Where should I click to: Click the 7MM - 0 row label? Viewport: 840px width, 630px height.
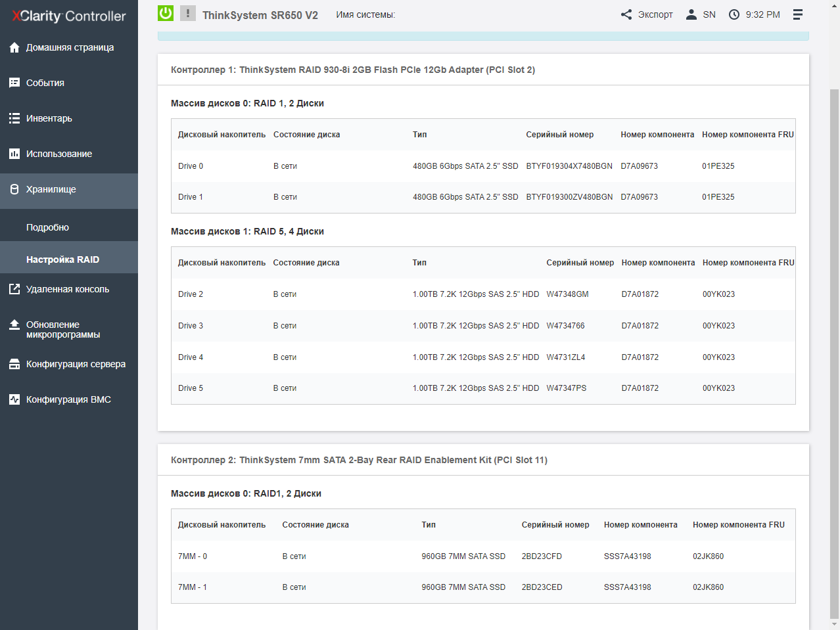tap(193, 556)
